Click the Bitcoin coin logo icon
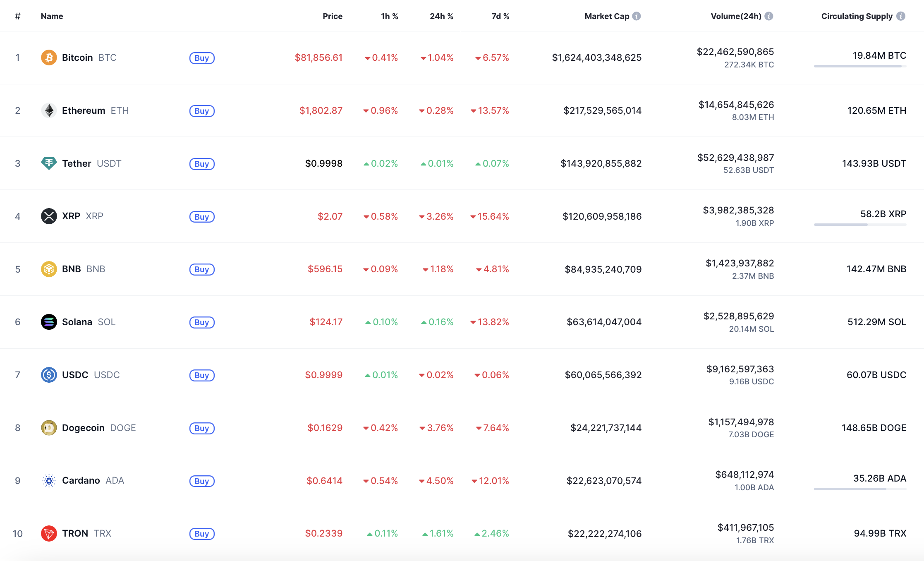 pos(49,58)
